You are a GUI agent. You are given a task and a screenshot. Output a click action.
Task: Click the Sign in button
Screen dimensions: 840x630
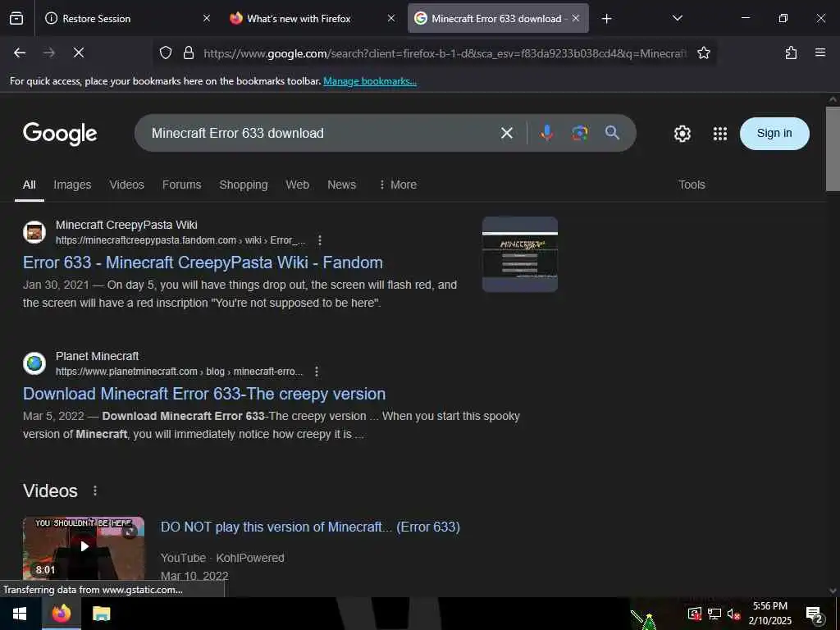click(774, 134)
